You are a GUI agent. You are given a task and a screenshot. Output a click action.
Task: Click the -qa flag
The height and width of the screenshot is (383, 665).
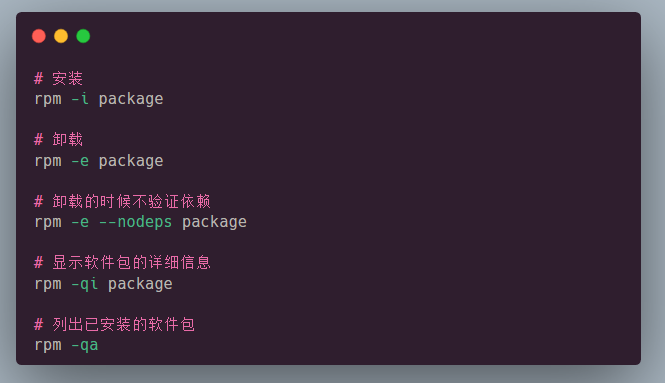[84, 346]
